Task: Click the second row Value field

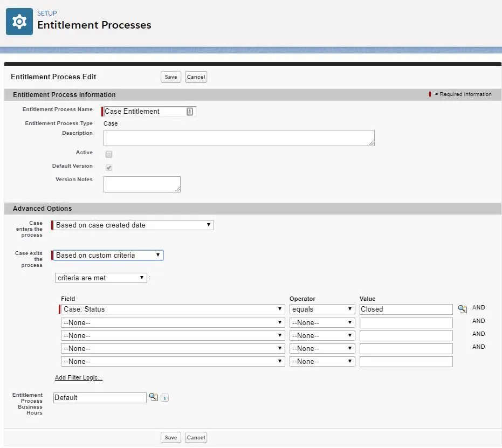Action: 406,322
